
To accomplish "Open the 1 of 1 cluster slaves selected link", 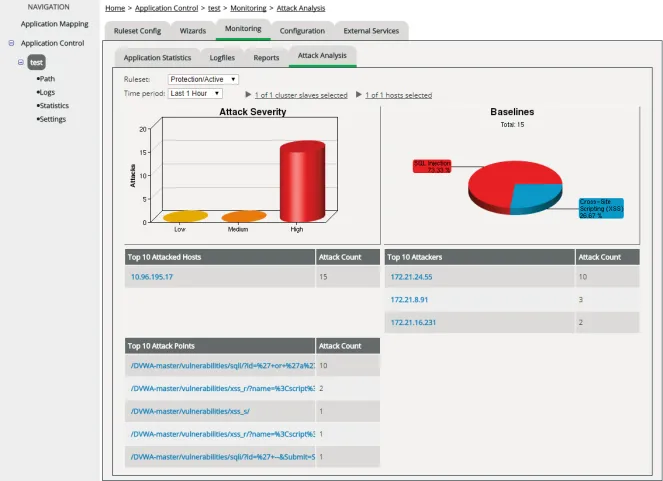I will coord(301,95).
